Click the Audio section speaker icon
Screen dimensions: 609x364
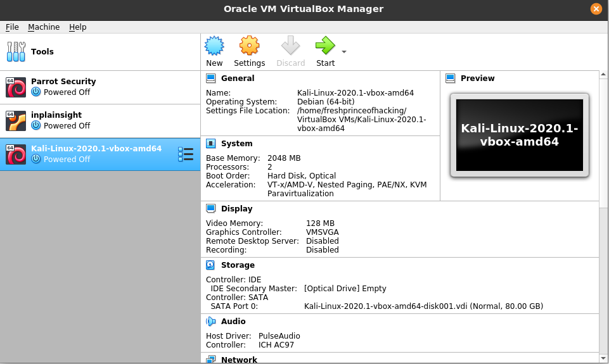(x=210, y=322)
